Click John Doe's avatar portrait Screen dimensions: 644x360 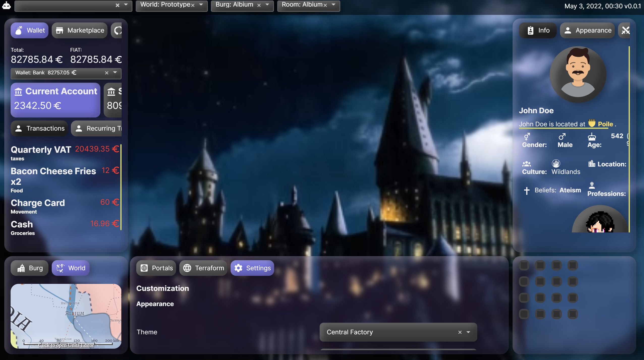(578, 74)
